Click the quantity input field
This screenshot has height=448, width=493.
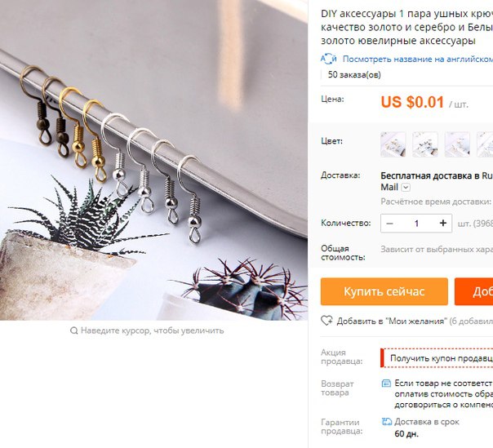click(416, 224)
